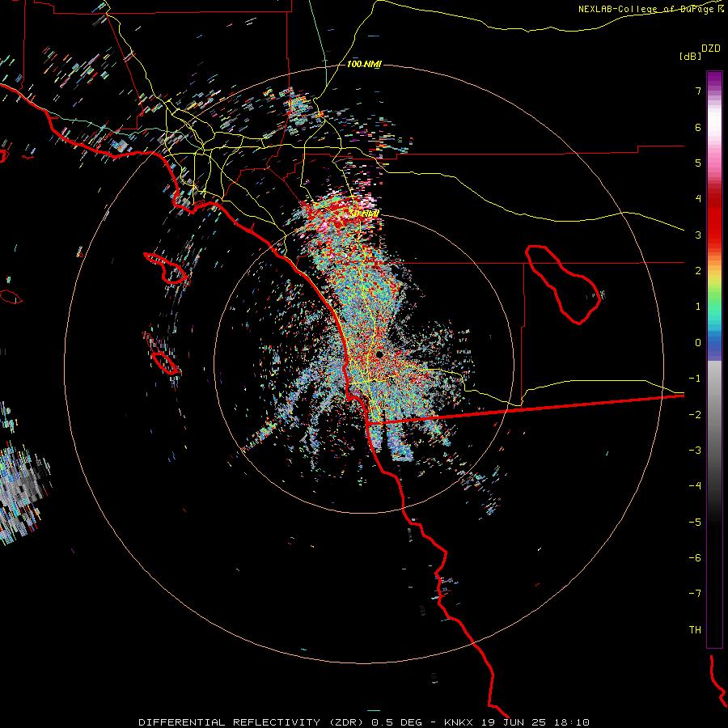
Task: Pick the -4 dB scale label
Action: pyautogui.click(x=695, y=486)
